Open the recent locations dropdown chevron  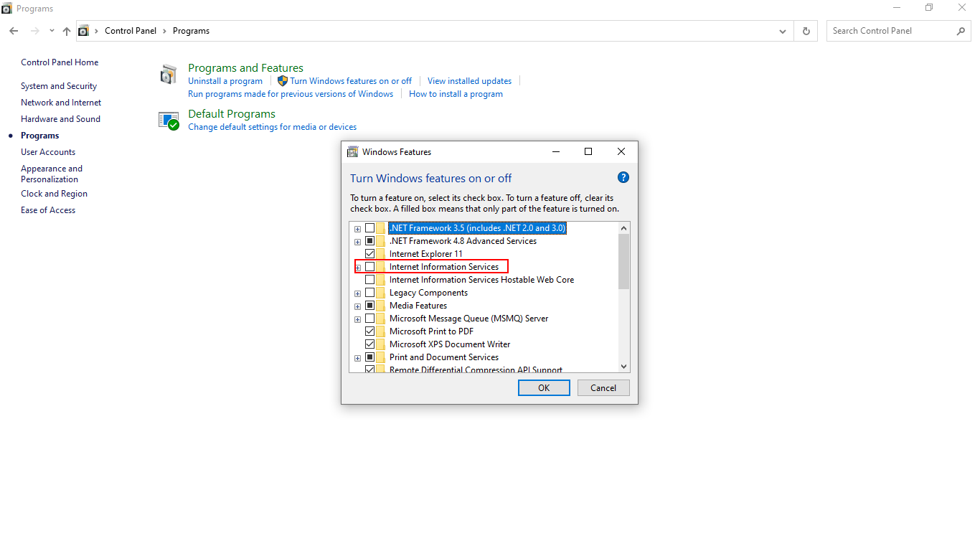pos(52,31)
